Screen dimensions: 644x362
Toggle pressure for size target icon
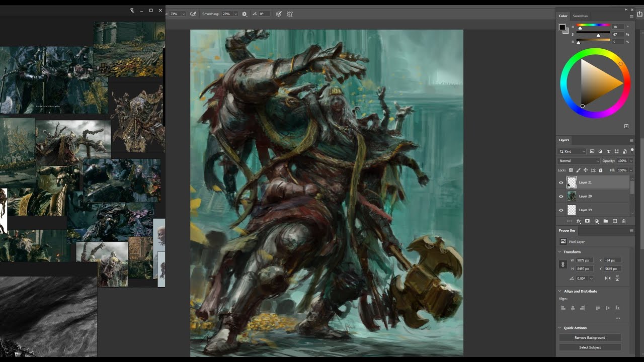point(279,14)
